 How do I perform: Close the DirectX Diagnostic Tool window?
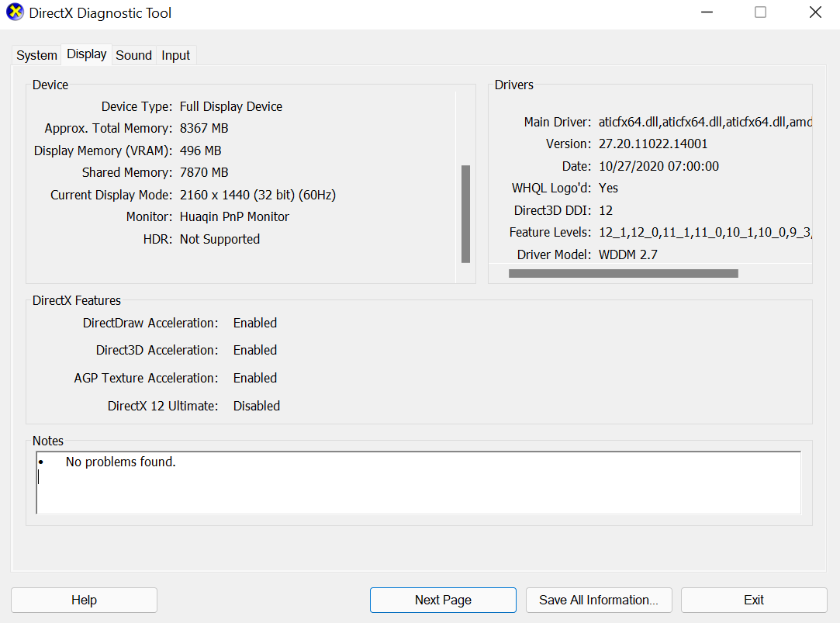click(x=815, y=12)
